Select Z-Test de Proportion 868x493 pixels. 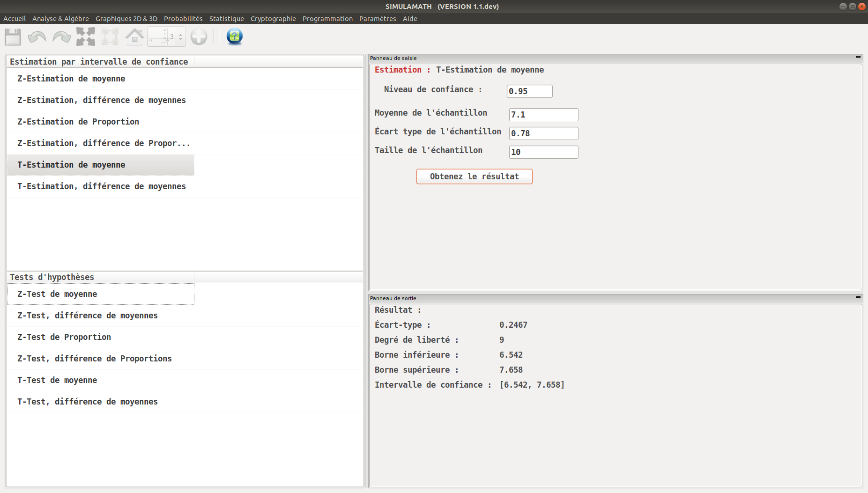coord(101,337)
